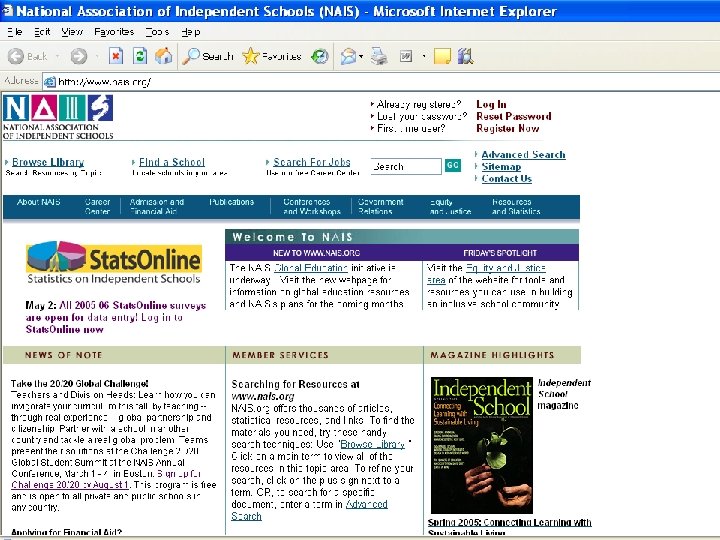
Task: Click the Global Education initiative link
Action: pos(311,268)
